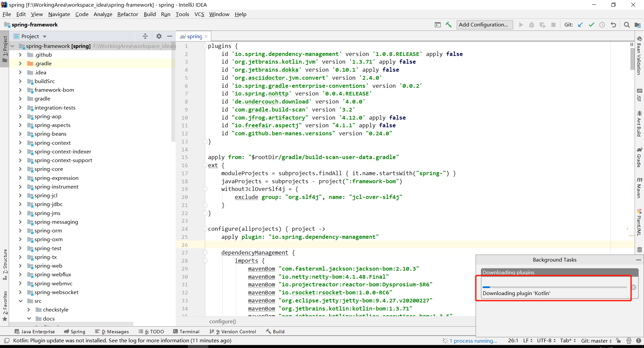The height and width of the screenshot is (348, 644).
Task: Toggle the 1: Project side panel
Action: 5,49
